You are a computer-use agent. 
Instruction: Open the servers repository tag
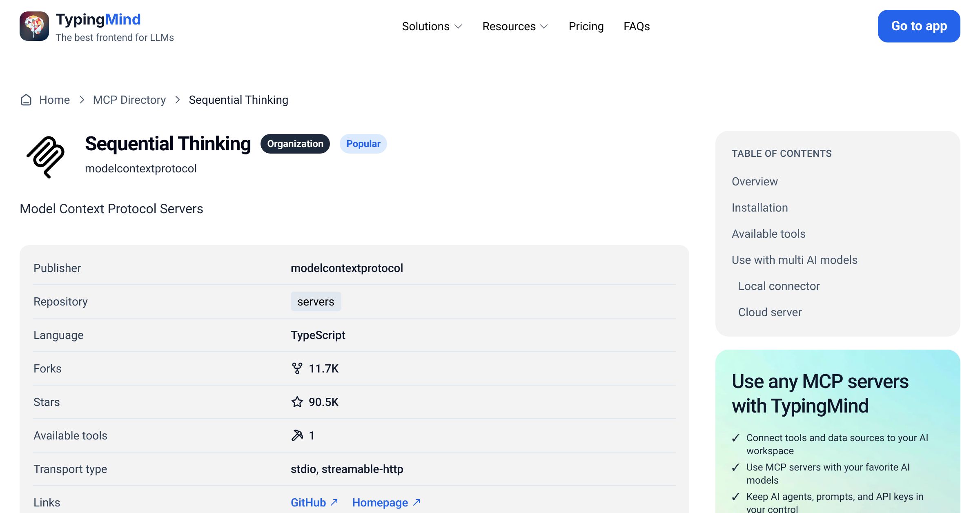point(316,301)
